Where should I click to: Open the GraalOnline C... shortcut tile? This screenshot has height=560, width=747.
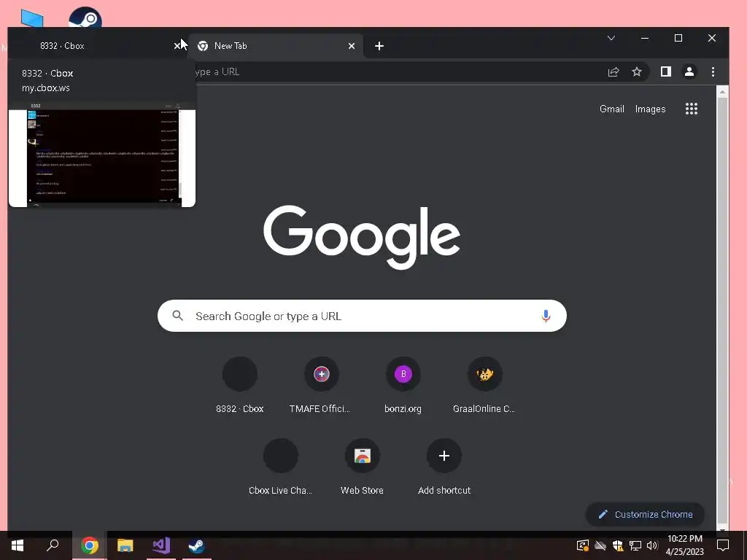tap(484, 386)
